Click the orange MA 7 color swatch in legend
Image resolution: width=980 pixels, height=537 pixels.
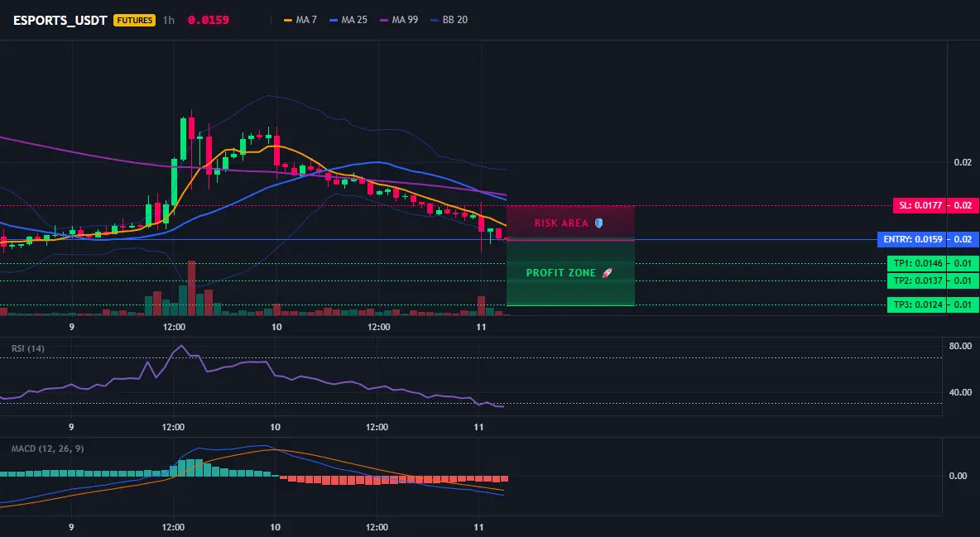[287, 20]
